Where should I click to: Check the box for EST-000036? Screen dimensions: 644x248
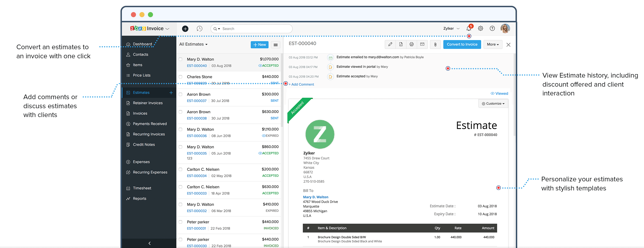(180, 129)
